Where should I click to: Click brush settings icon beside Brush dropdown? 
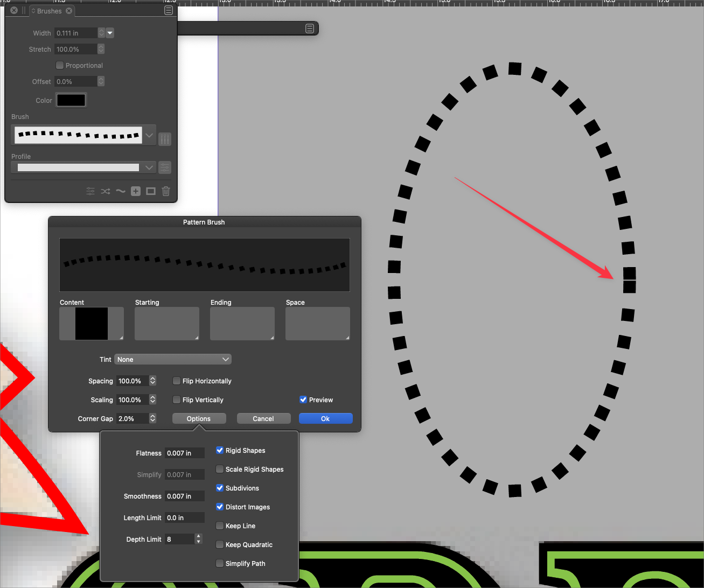[x=165, y=139]
